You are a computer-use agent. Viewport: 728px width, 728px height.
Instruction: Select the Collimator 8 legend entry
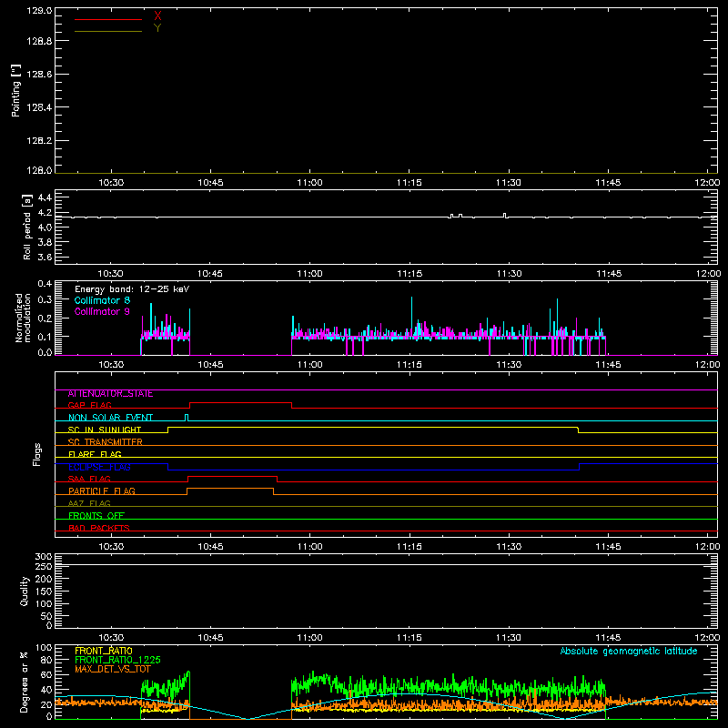point(102,300)
